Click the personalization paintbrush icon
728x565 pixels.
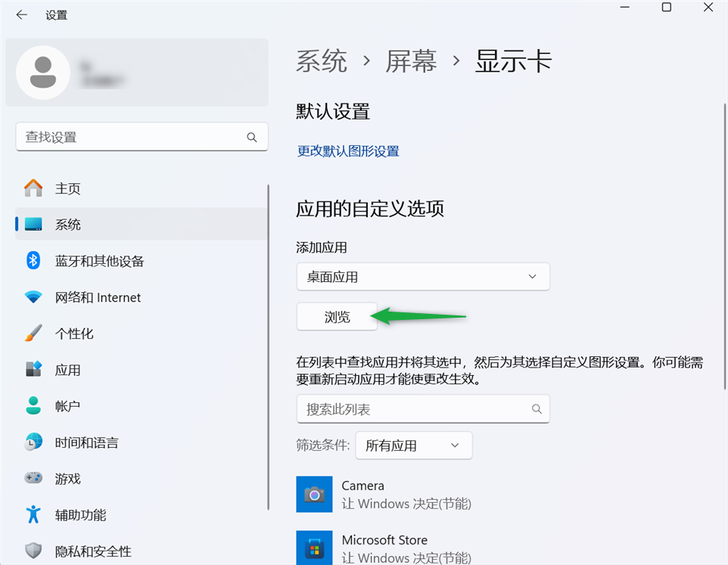(x=33, y=334)
